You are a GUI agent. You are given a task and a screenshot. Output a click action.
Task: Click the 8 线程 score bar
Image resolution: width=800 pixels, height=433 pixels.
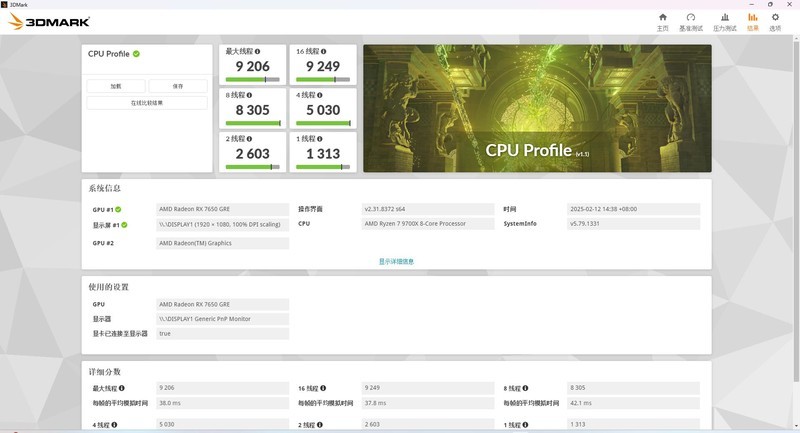click(x=253, y=123)
